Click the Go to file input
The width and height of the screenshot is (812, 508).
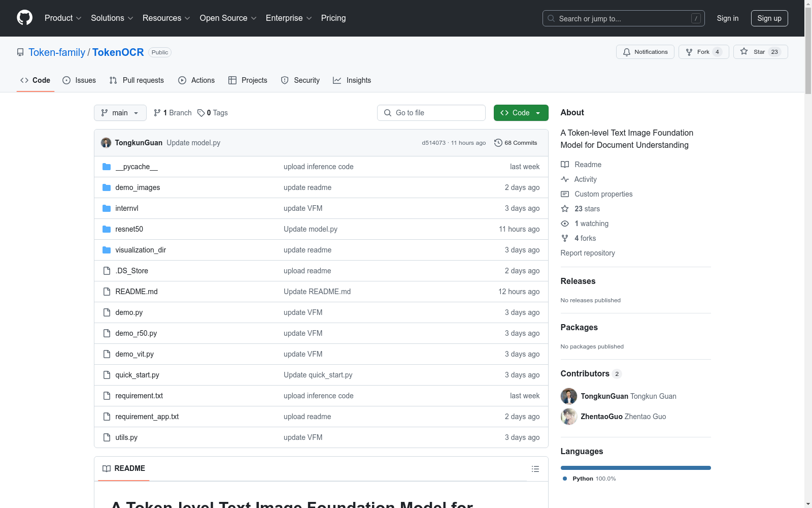tap(431, 113)
